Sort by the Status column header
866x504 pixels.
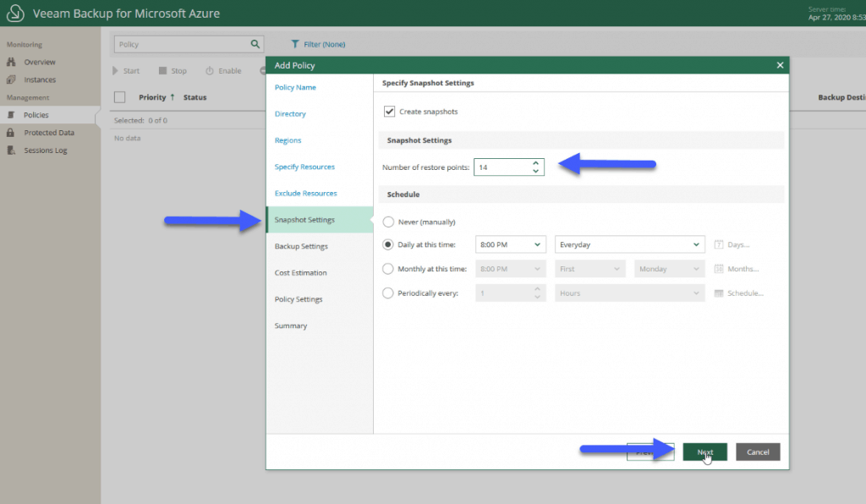(195, 97)
